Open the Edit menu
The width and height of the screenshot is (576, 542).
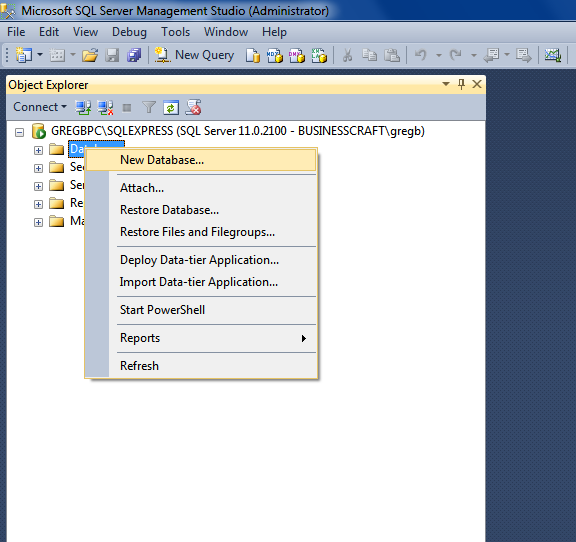point(49,32)
